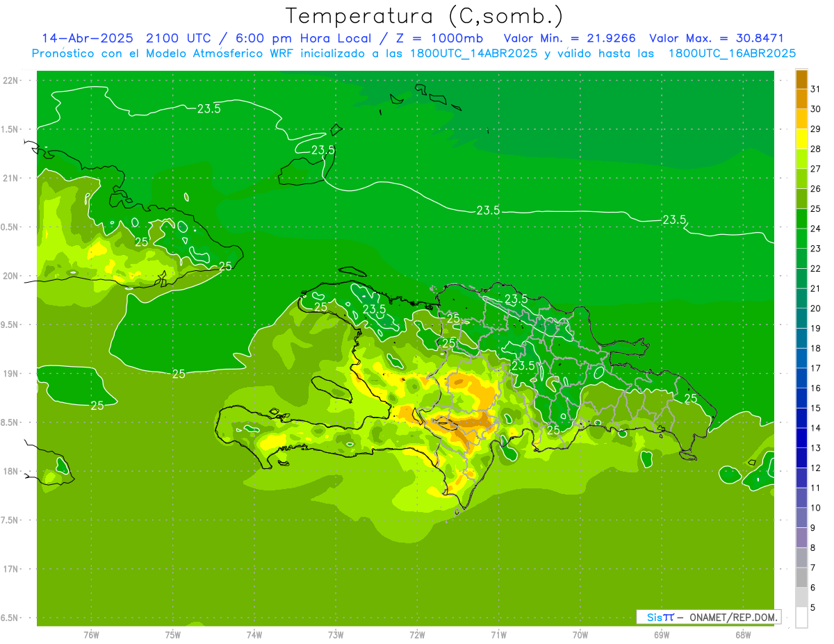Click legend color band between 20 and 21
Viewport: 834px width, 644px height.
tap(801, 298)
